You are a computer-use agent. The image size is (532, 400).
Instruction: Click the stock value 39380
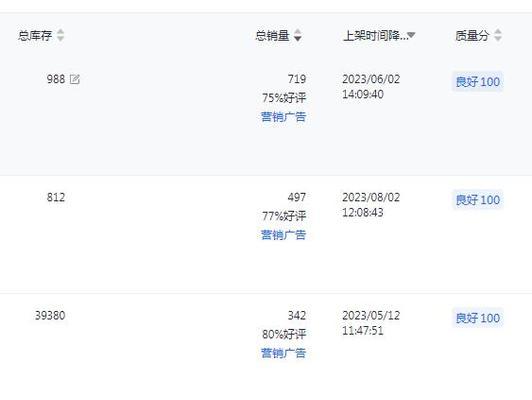click(50, 316)
